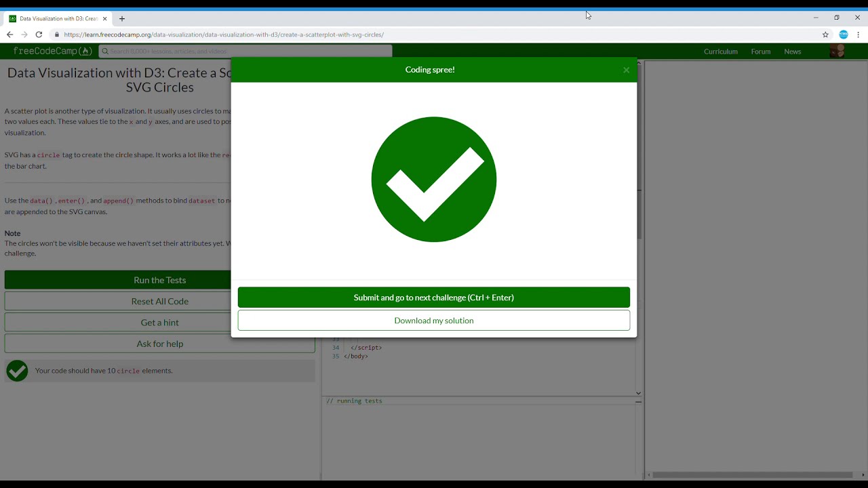Close the Chrome browser window
This screenshot has width=868, height=488.
[857, 18]
